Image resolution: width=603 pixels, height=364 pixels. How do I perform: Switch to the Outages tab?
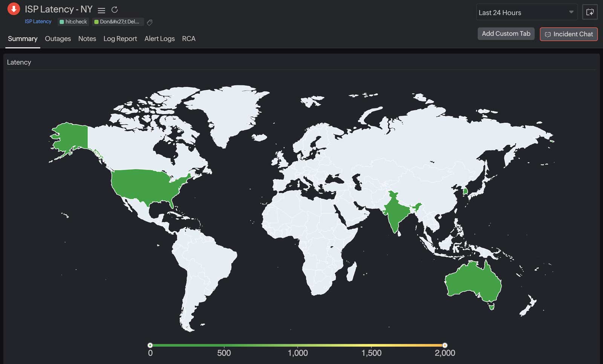pyautogui.click(x=58, y=38)
